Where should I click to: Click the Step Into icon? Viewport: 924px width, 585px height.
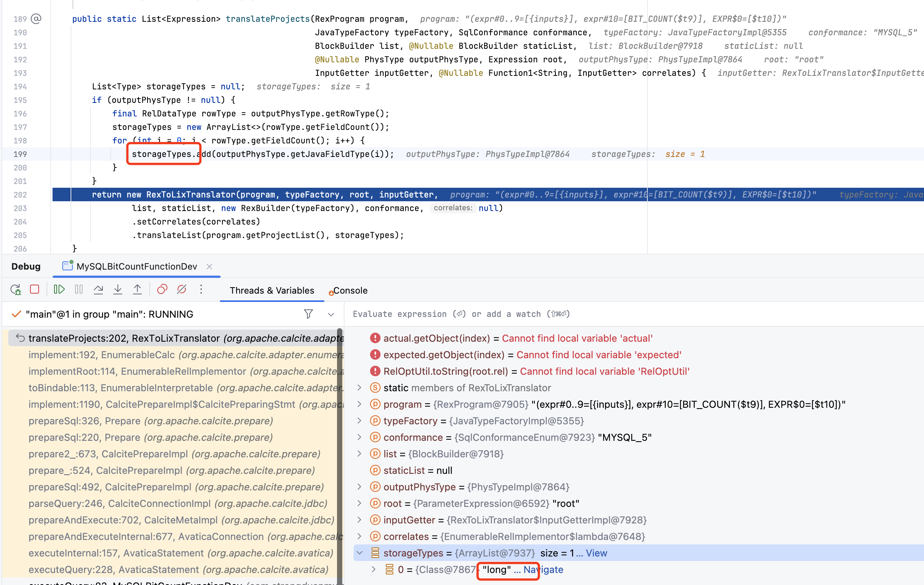tap(118, 290)
